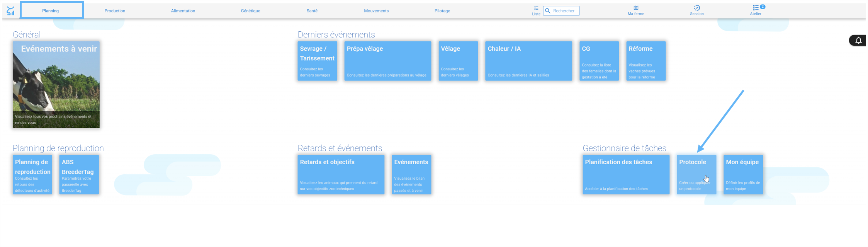
Task: Open the Liste view icon
Action: [536, 8]
